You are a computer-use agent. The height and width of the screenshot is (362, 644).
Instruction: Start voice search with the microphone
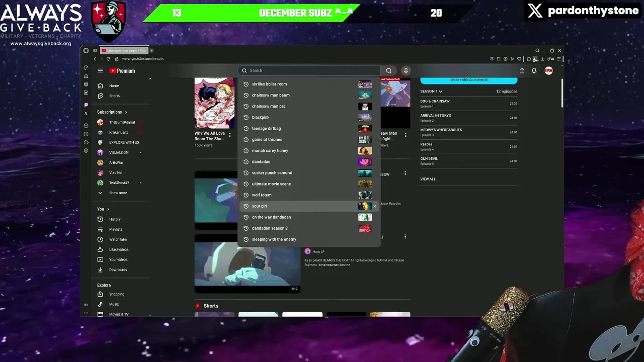pos(406,71)
